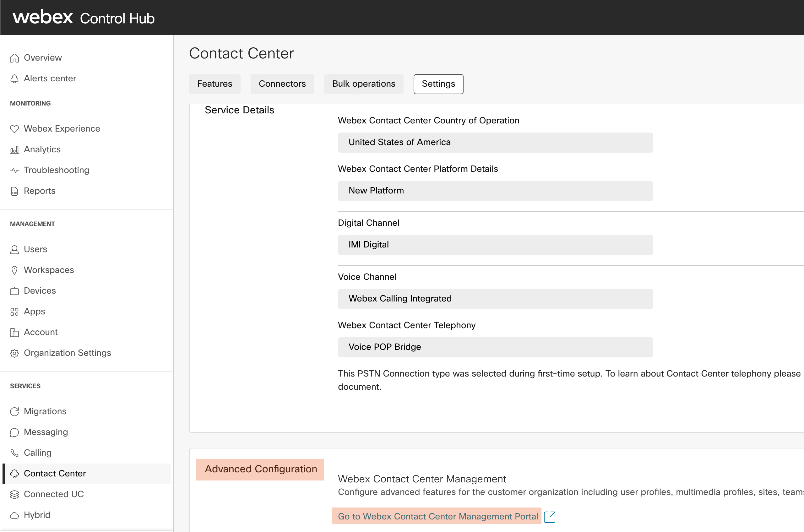Open Calling service page
Image resolution: width=804 pixels, height=532 pixels.
pyautogui.click(x=37, y=452)
